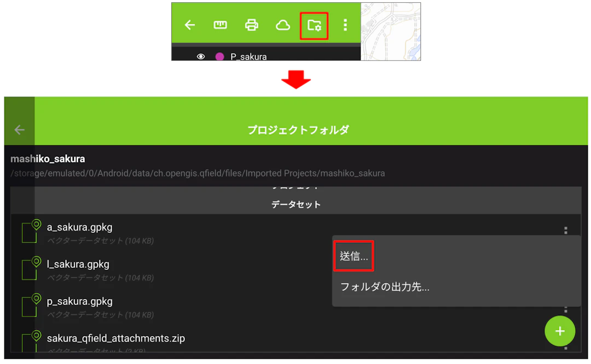Tap the map preview thumbnail at top right

[x=391, y=32]
